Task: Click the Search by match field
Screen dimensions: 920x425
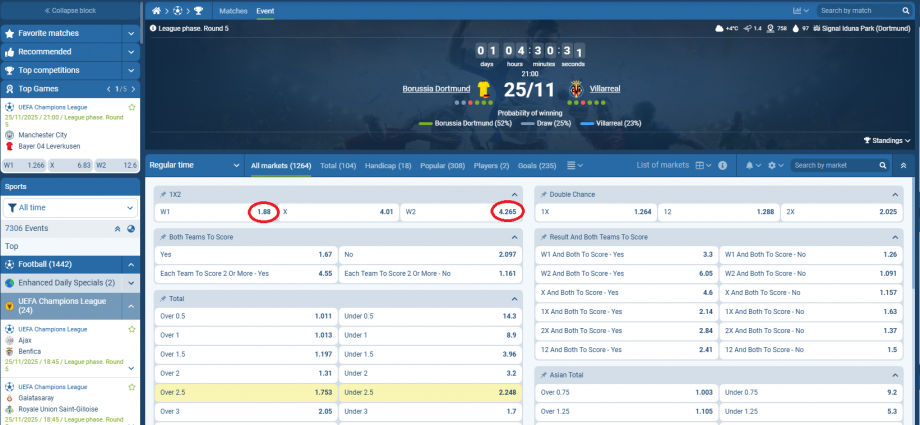Action: point(860,11)
